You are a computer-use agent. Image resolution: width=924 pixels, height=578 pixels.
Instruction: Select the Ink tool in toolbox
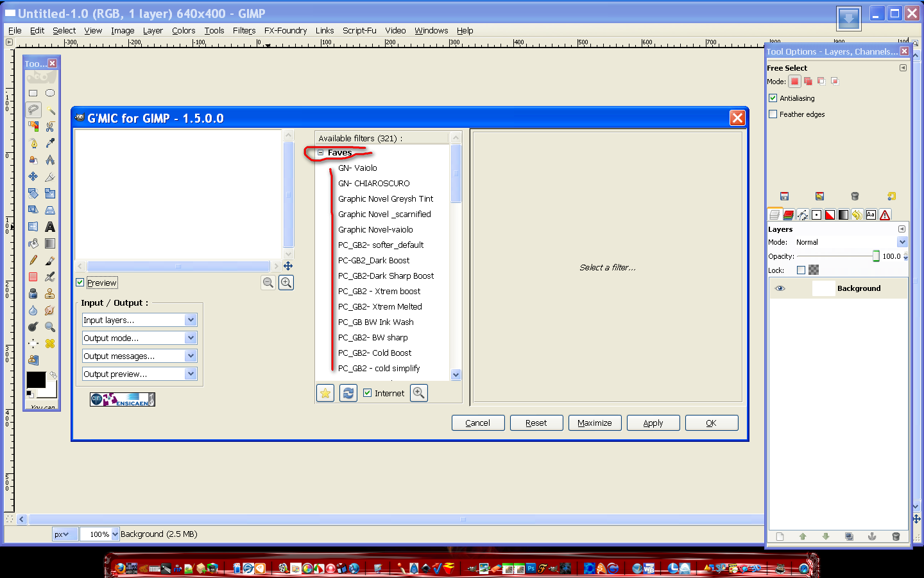coord(33,293)
